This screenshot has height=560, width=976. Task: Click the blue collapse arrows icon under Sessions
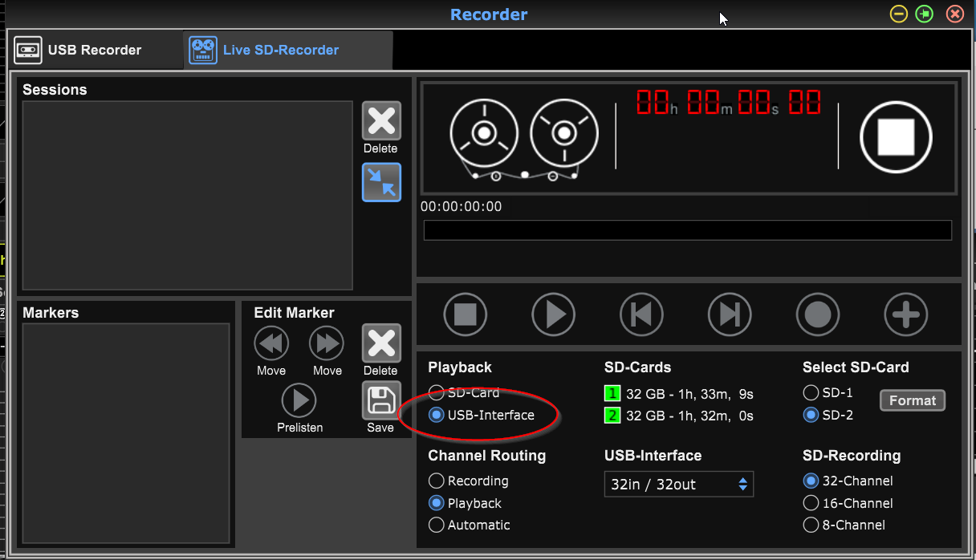(381, 182)
